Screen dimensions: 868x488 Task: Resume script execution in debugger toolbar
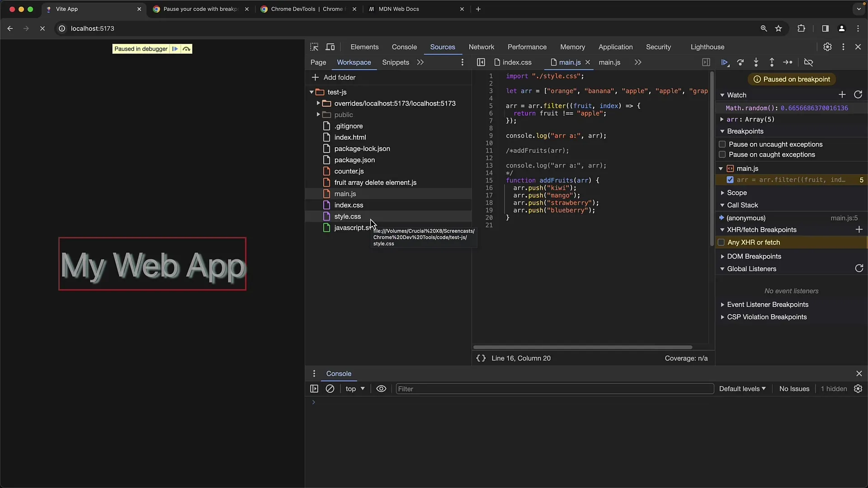click(725, 62)
